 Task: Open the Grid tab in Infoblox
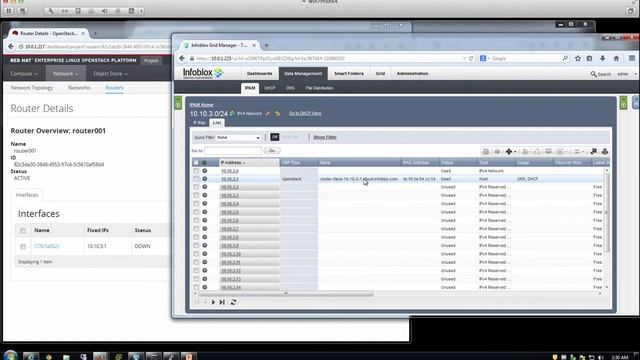[380, 73]
